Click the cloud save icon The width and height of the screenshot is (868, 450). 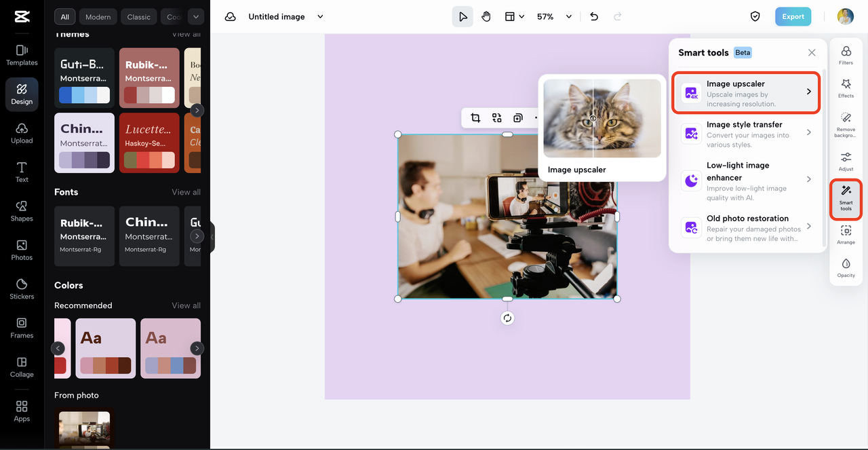coord(231,17)
